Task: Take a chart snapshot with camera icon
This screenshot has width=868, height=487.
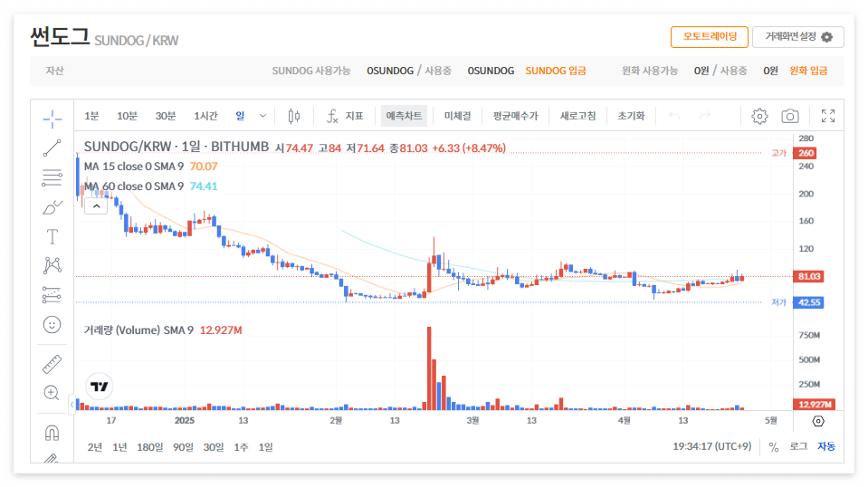Action: pos(790,116)
